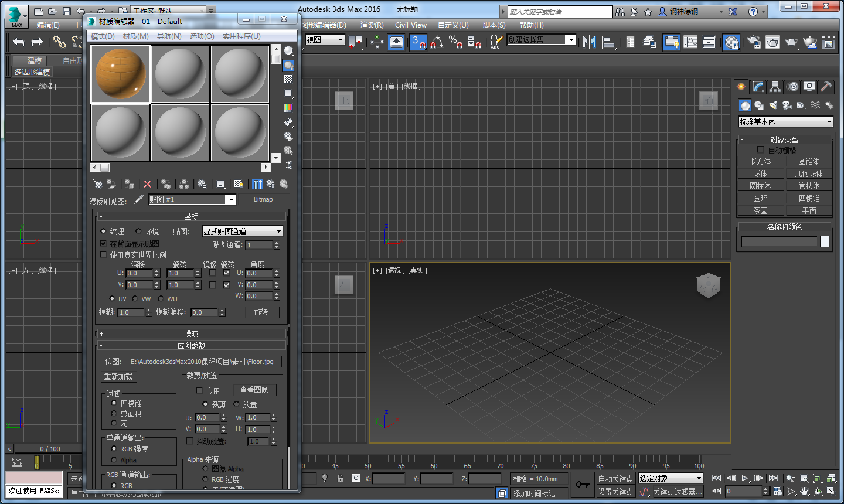
Task: Collapse the 位图参数 rollout
Action: (192, 345)
